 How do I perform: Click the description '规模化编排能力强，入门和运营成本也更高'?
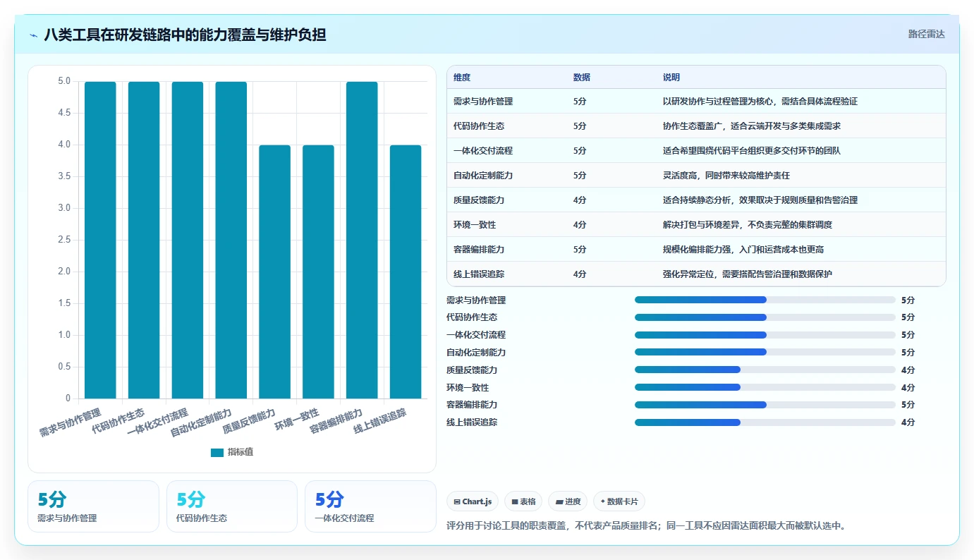pos(743,250)
